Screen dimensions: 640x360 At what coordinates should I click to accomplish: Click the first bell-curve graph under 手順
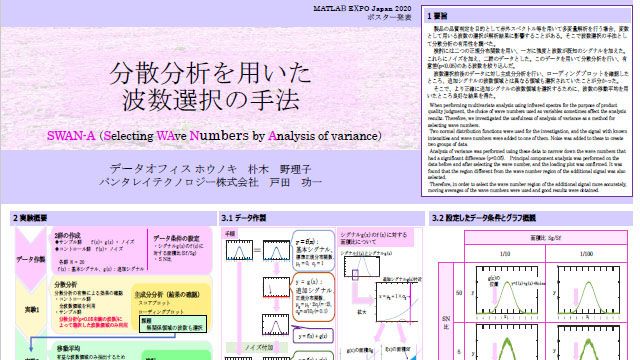[x=240, y=250]
